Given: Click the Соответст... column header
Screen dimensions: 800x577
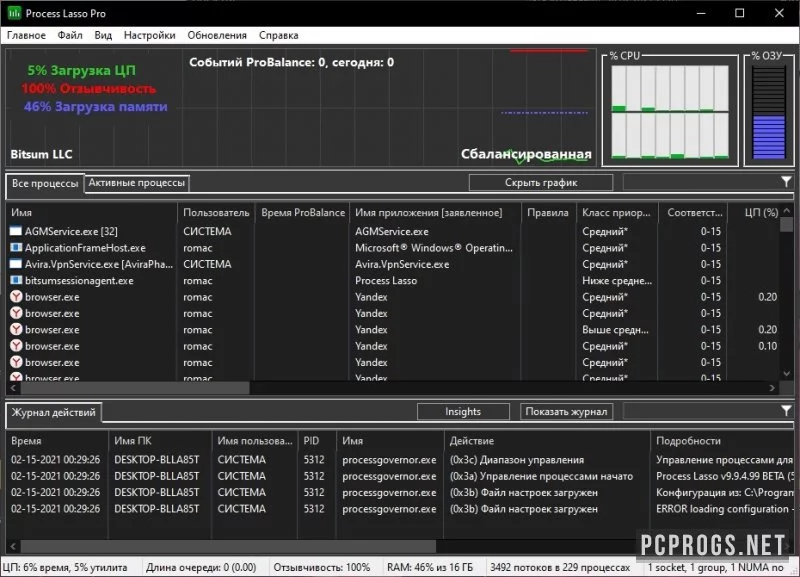Looking at the screenshot, I should [x=694, y=213].
